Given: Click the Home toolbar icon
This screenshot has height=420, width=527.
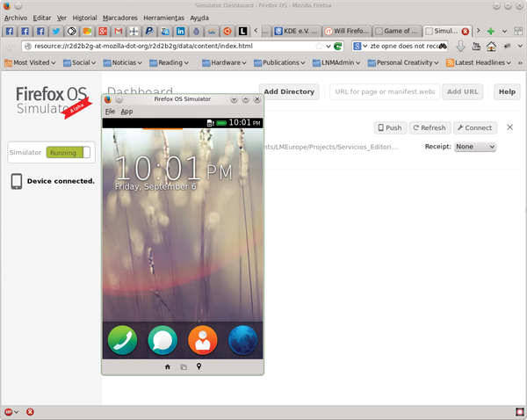Looking at the screenshot, I should 491,46.
